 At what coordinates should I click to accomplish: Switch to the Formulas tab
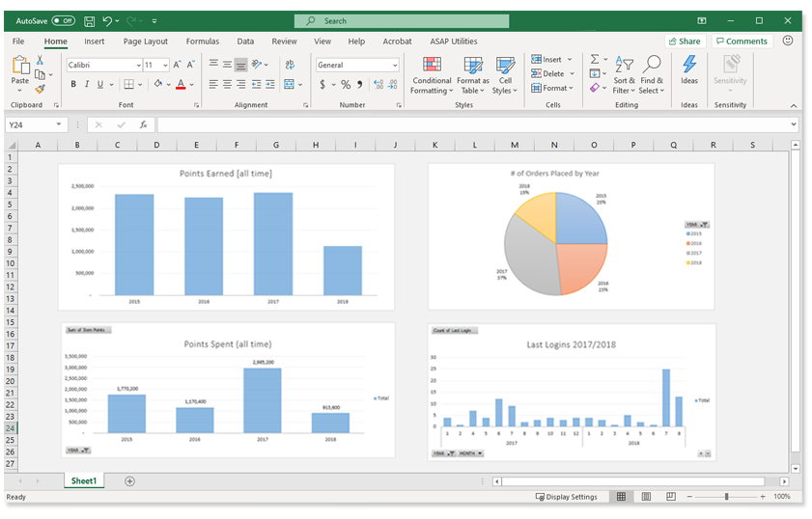[x=202, y=41]
